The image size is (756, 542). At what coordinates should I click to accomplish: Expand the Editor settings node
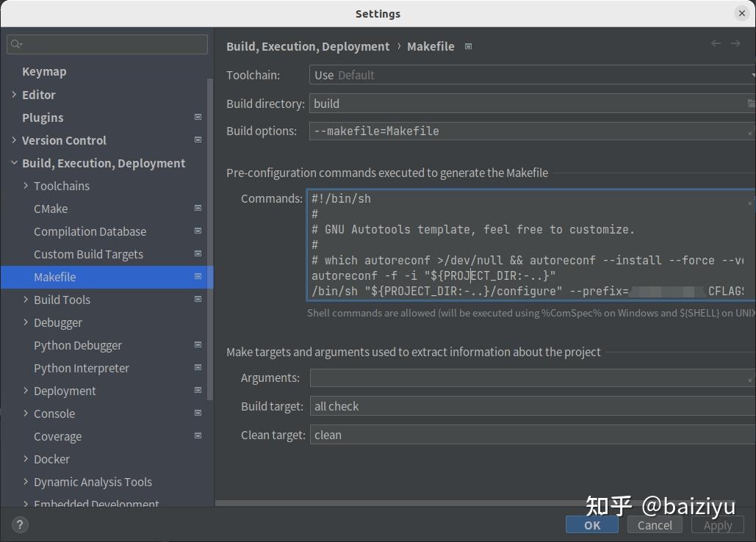14,95
